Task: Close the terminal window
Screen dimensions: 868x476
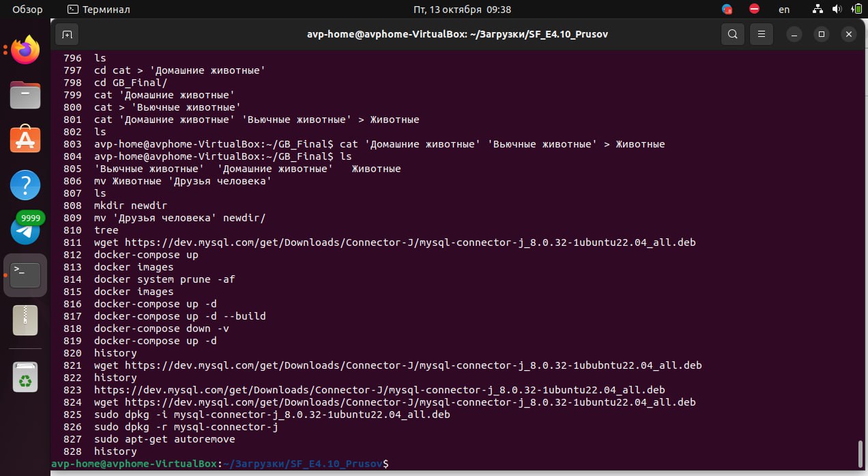Action: pos(849,33)
